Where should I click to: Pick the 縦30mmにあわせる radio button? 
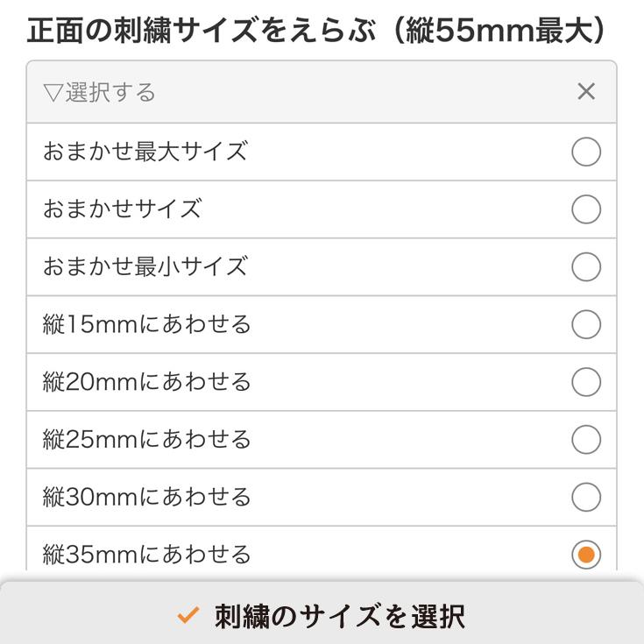point(586,497)
